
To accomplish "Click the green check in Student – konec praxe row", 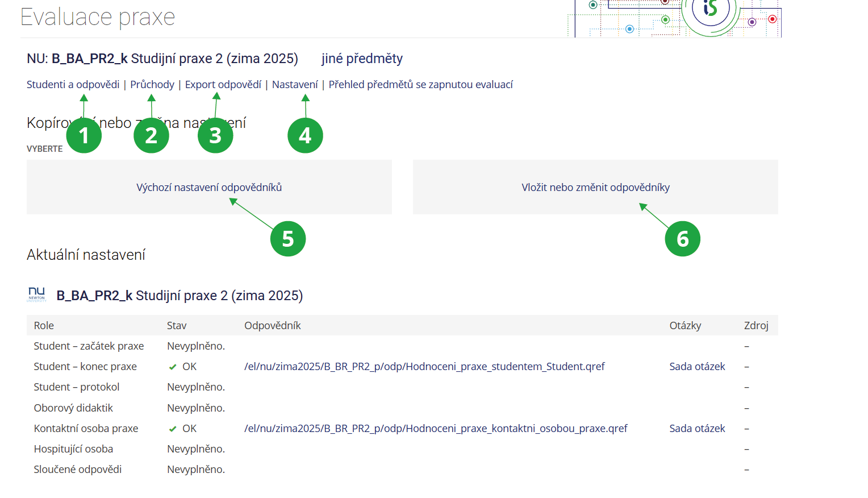I will (x=173, y=367).
